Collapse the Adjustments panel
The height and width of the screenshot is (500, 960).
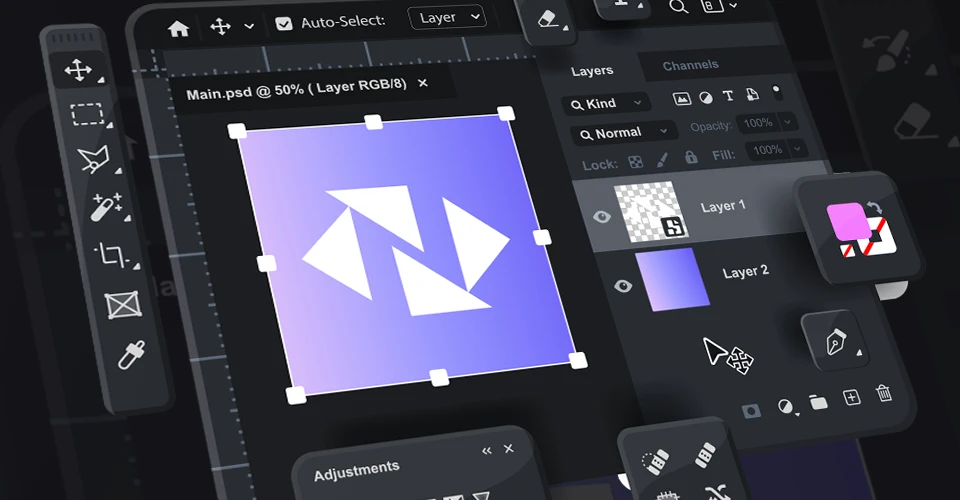coord(487,451)
